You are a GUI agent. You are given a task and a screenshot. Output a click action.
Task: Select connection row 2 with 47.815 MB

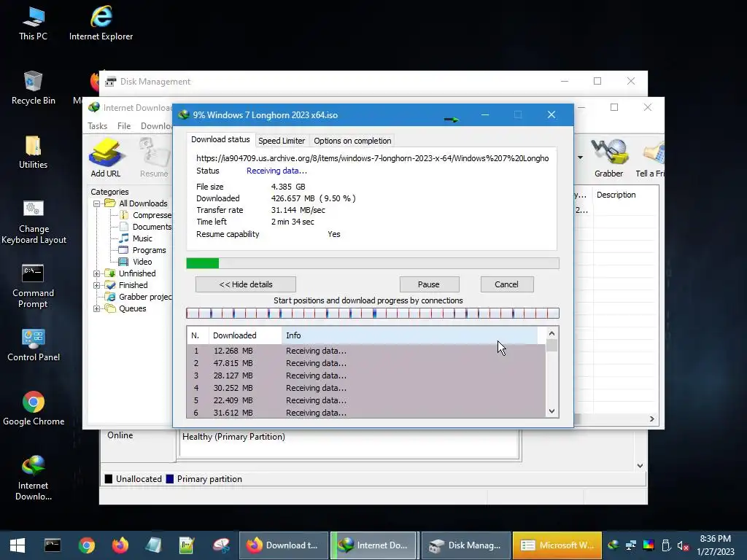tap(366, 363)
